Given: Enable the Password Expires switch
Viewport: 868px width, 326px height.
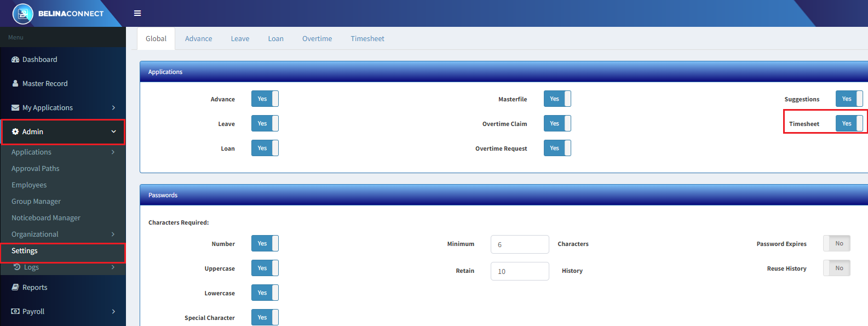Looking at the screenshot, I should [837, 243].
